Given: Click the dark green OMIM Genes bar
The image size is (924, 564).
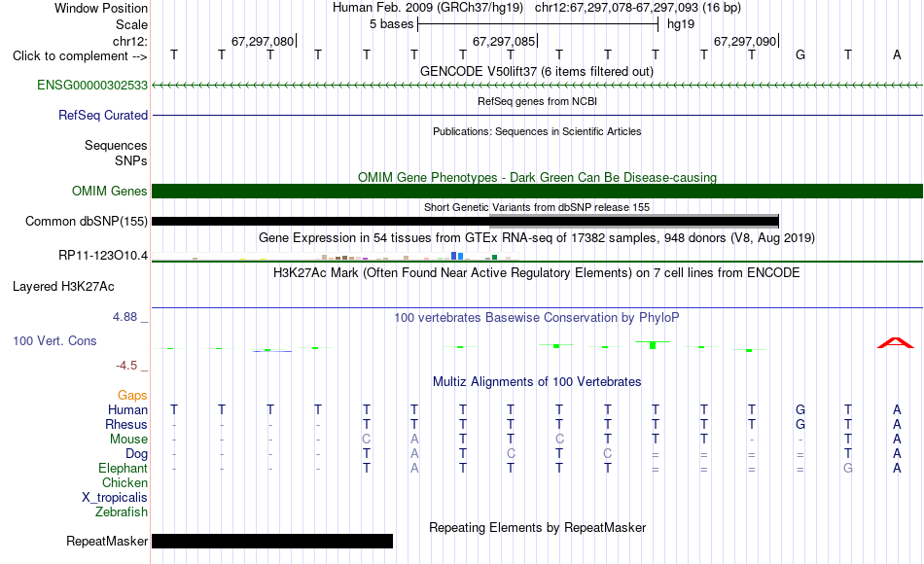Looking at the screenshot, I should [x=537, y=191].
